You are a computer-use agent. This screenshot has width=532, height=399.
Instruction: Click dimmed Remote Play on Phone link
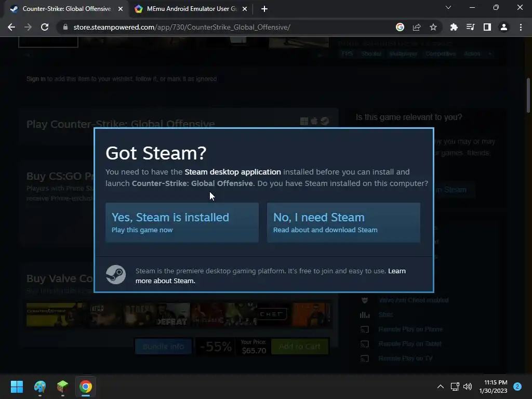[x=410, y=329]
